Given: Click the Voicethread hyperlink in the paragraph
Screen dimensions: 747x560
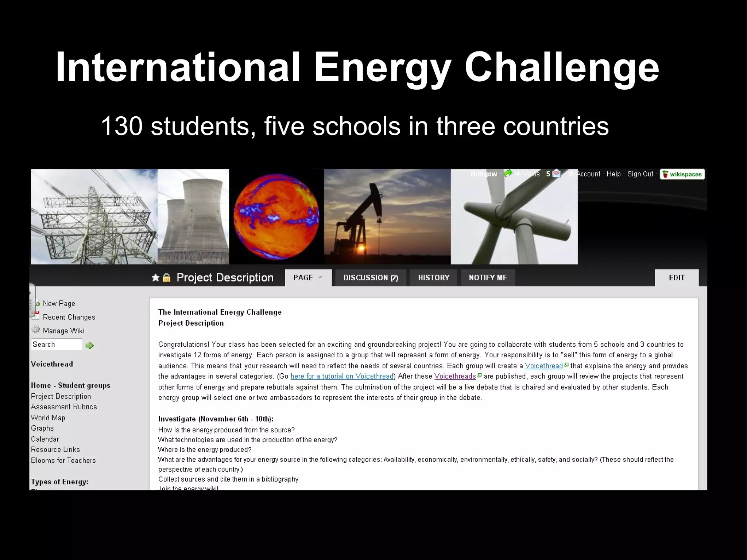Looking at the screenshot, I should click(x=544, y=366).
